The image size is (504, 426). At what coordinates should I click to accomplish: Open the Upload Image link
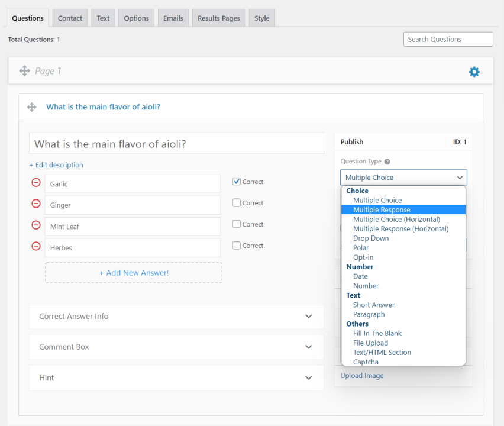[x=361, y=375]
